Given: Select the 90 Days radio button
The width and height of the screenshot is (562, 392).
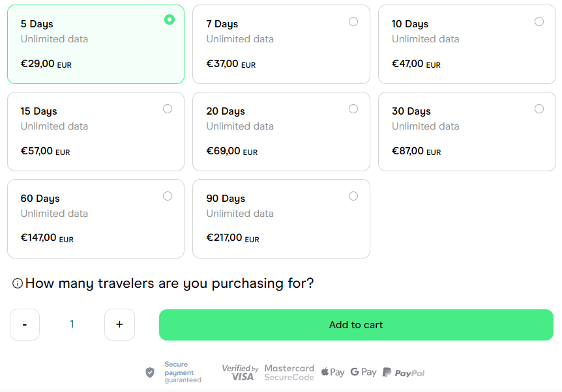Looking at the screenshot, I should pos(353,196).
